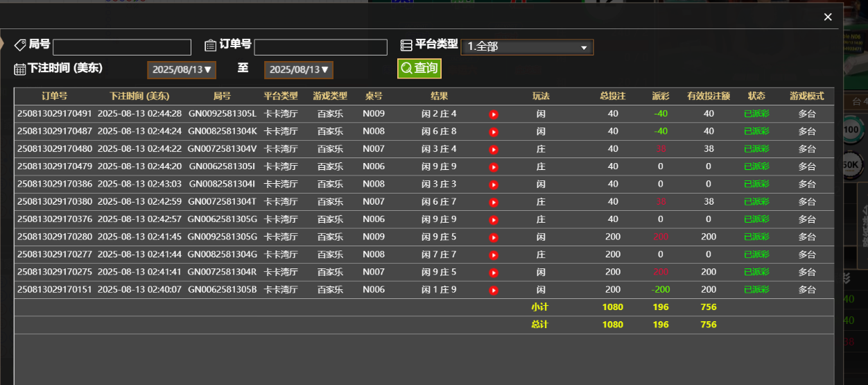Play replay for order 250813029170275
This screenshot has height=385, width=868.
pyautogui.click(x=494, y=273)
